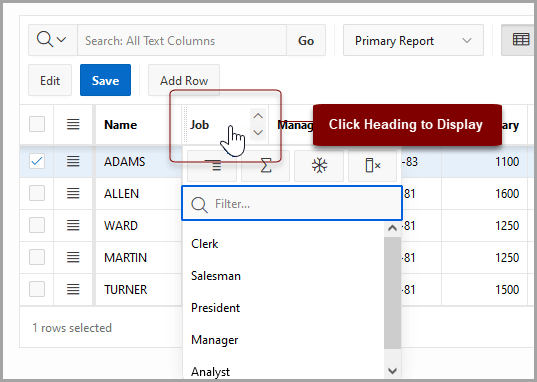Click salary cell 1500
The image size is (537, 382).
[484, 289]
